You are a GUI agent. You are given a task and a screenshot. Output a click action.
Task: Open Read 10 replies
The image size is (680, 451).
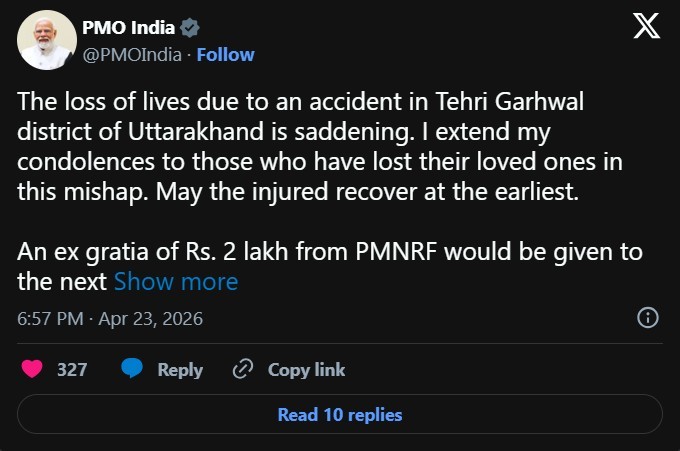pos(340,414)
